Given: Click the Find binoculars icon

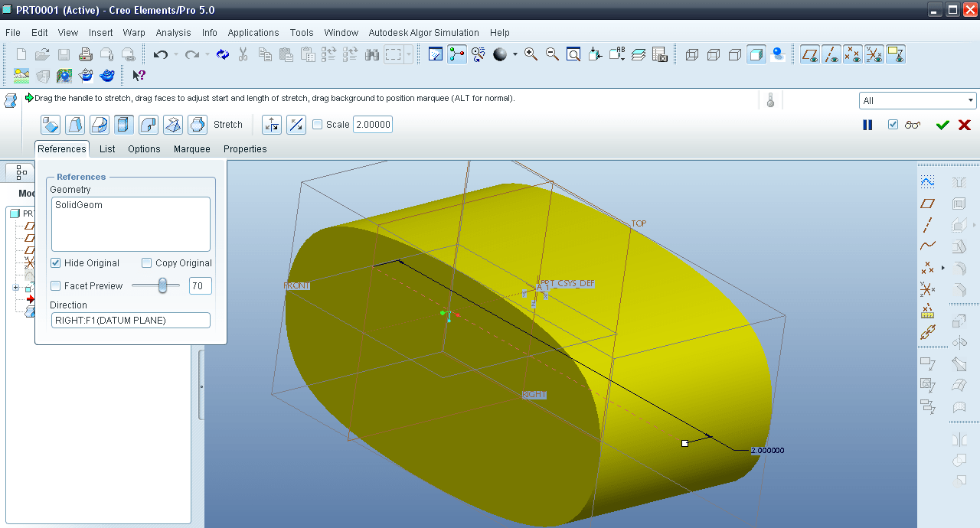Looking at the screenshot, I should 372,54.
